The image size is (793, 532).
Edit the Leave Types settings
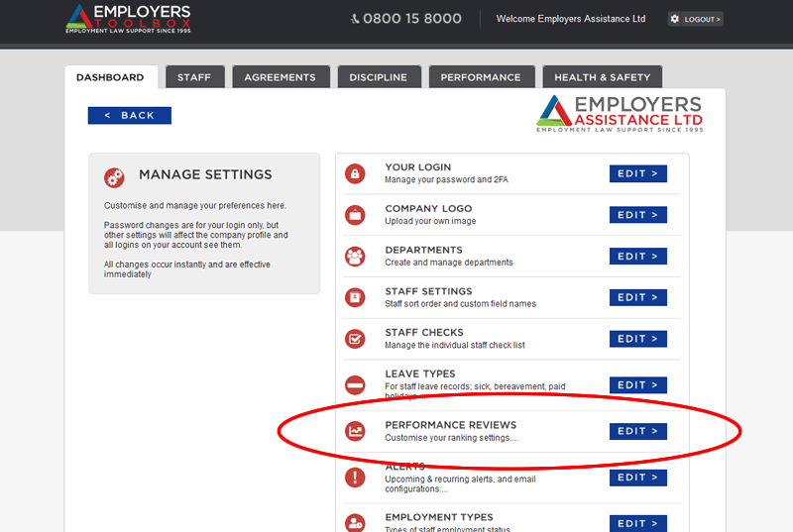[x=637, y=385]
